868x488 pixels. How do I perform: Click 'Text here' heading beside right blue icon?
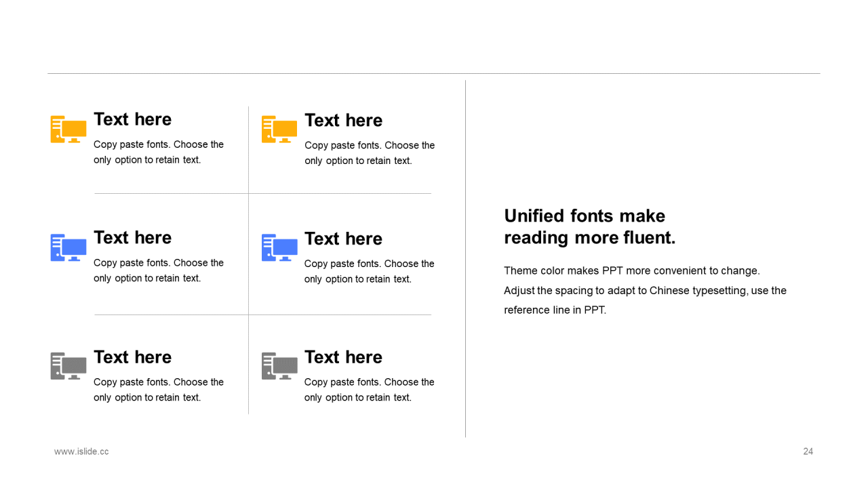tap(344, 239)
